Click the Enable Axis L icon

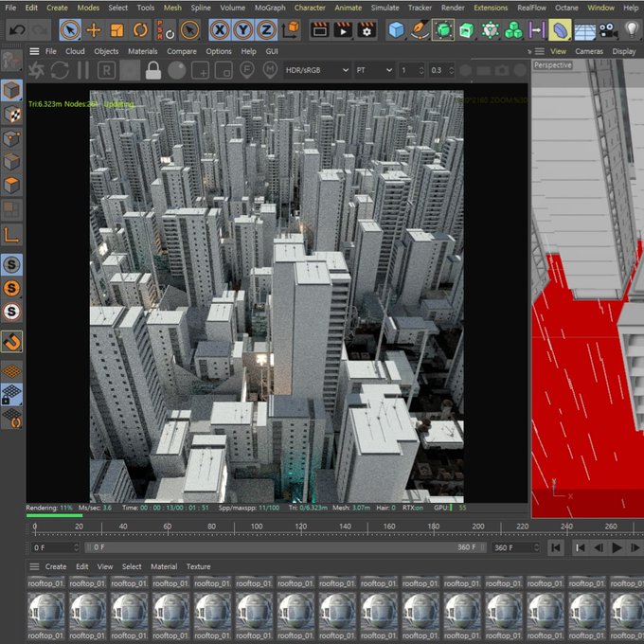click(x=11, y=236)
